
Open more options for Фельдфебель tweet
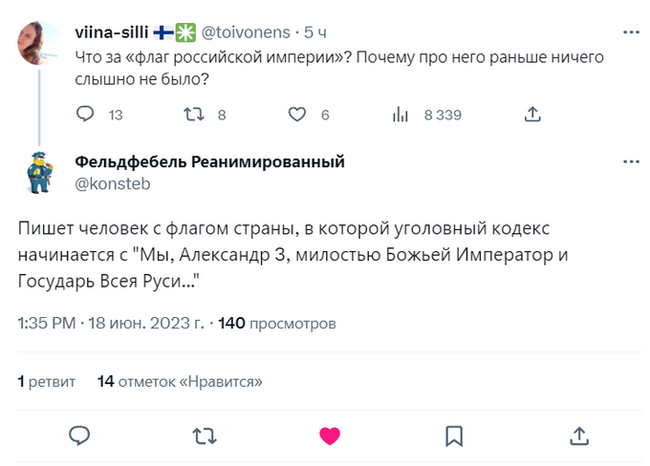click(x=630, y=161)
